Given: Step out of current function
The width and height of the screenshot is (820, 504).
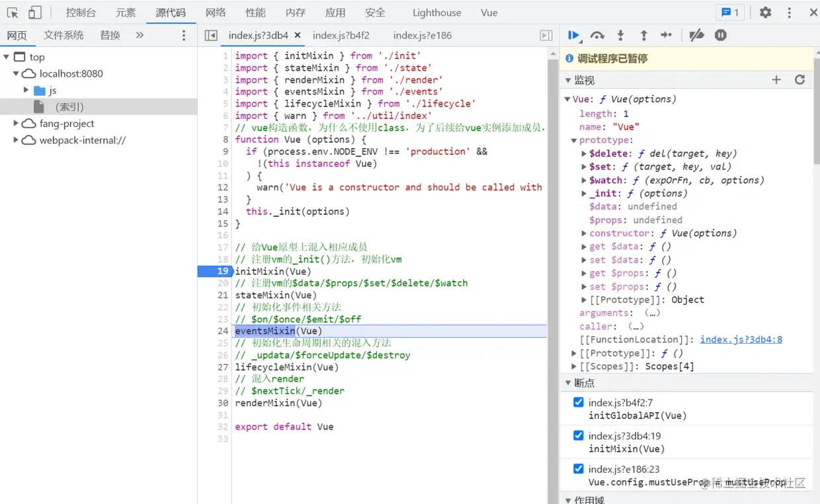Looking at the screenshot, I should point(643,36).
